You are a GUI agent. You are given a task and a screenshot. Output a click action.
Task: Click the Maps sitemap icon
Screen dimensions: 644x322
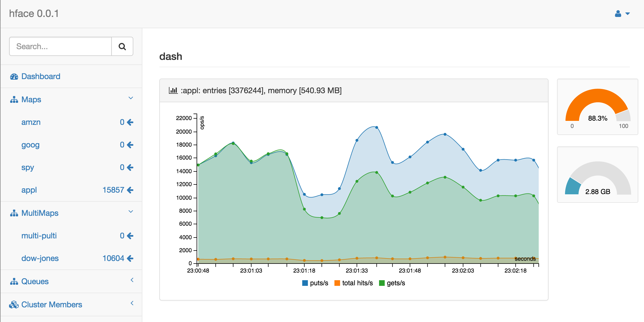14,100
